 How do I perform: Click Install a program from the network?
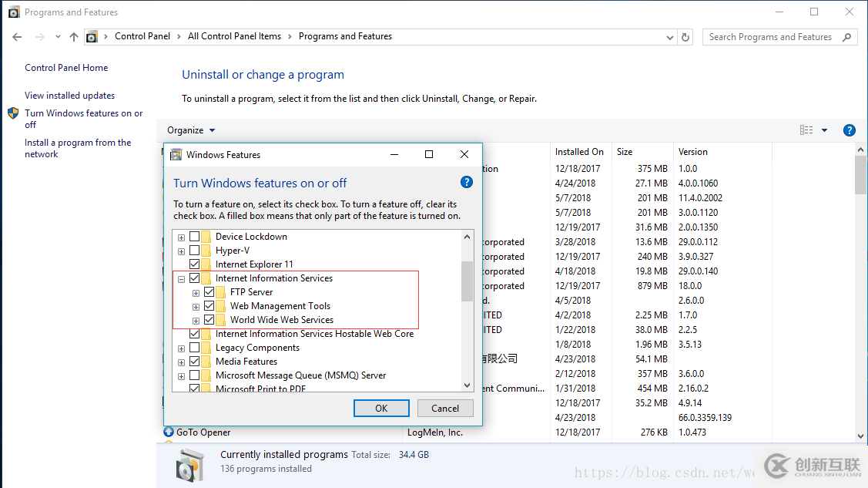[x=78, y=148]
